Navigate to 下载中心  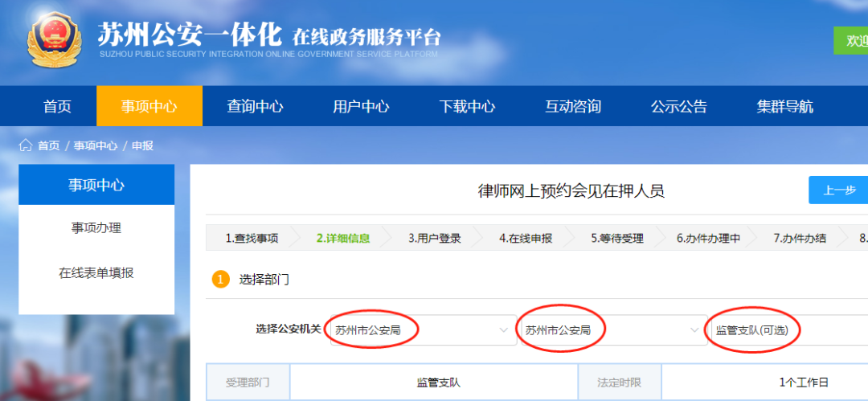point(467,106)
